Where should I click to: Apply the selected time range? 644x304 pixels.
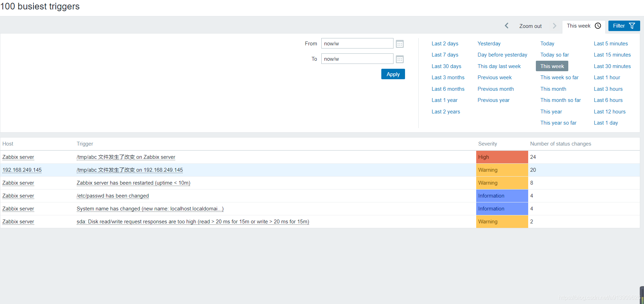point(393,74)
